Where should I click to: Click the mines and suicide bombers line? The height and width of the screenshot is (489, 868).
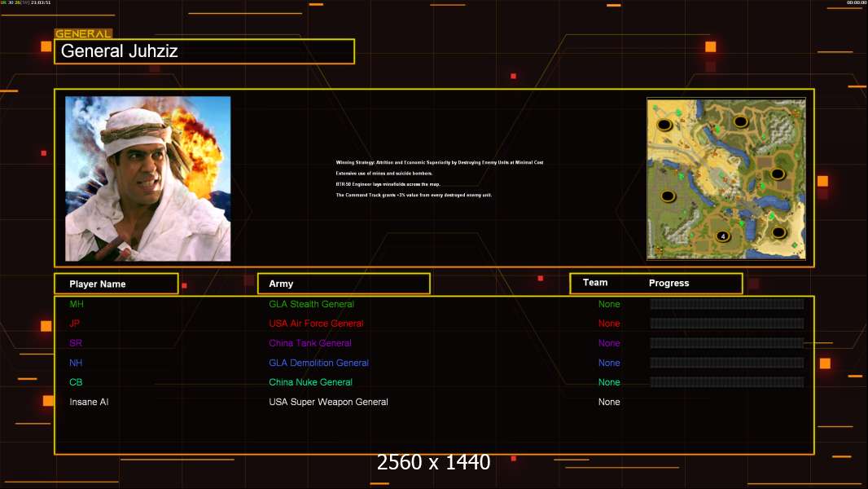click(384, 174)
